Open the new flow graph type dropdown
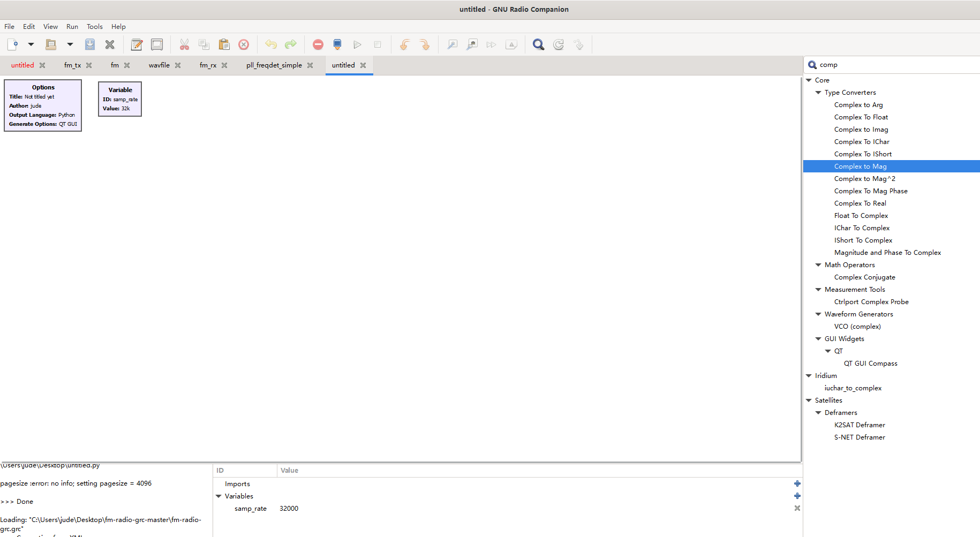The image size is (980, 537). point(31,44)
